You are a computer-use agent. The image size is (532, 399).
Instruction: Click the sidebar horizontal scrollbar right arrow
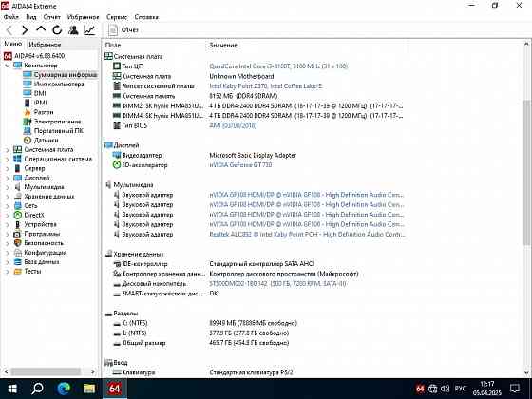tap(93, 371)
